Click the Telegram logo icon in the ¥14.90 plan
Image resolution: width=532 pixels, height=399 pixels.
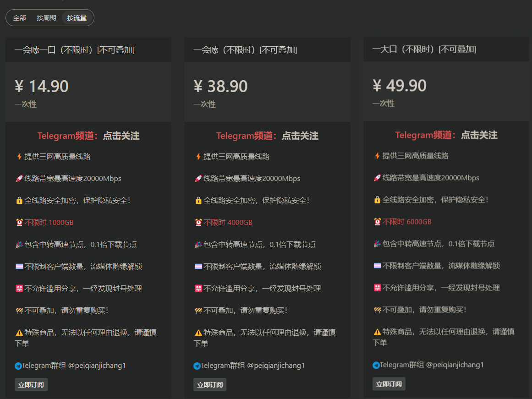(18, 366)
